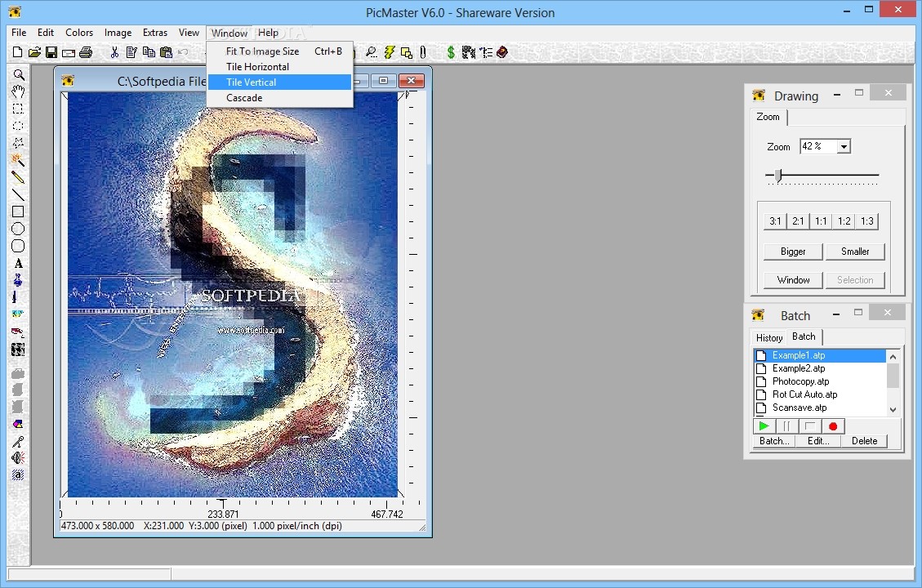The image size is (922, 588).
Task: Open the Colors menu
Action: [79, 33]
